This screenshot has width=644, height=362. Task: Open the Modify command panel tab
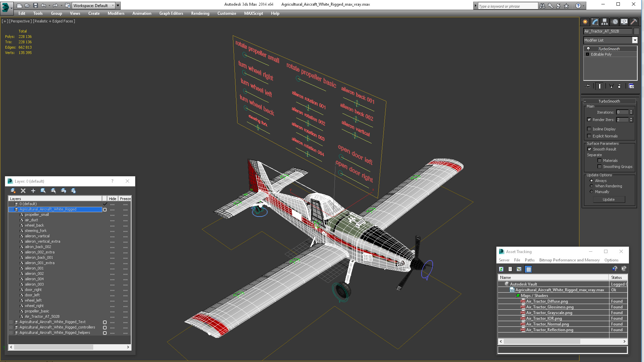[x=595, y=22]
